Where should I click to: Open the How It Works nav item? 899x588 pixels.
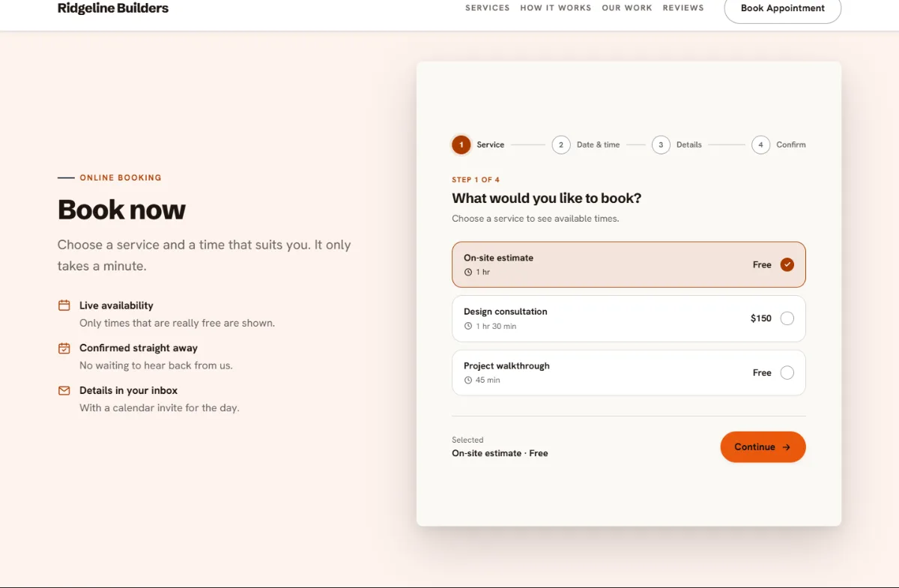pyautogui.click(x=556, y=8)
